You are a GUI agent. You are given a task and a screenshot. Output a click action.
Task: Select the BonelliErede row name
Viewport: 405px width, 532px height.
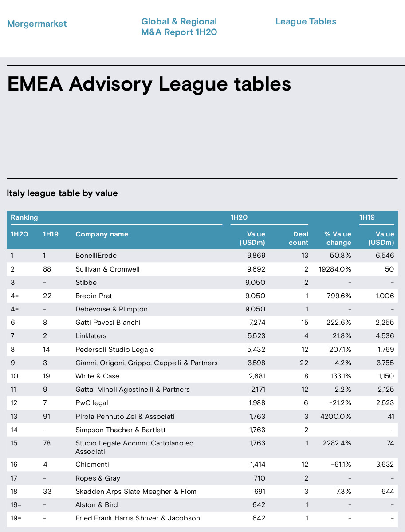96,256
